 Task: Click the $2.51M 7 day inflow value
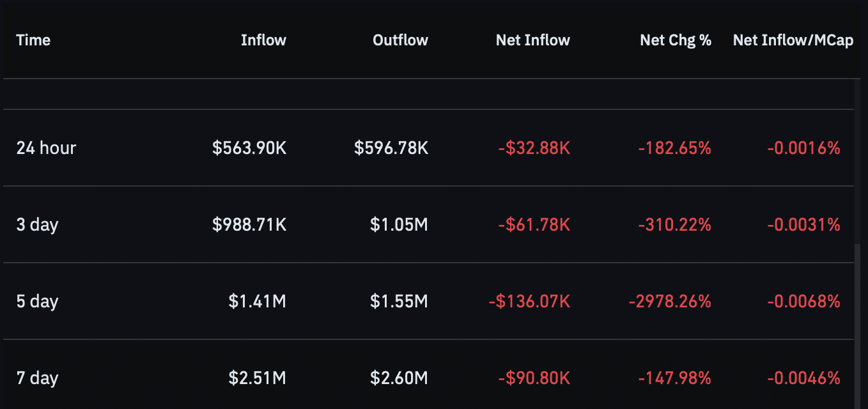[x=258, y=378]
